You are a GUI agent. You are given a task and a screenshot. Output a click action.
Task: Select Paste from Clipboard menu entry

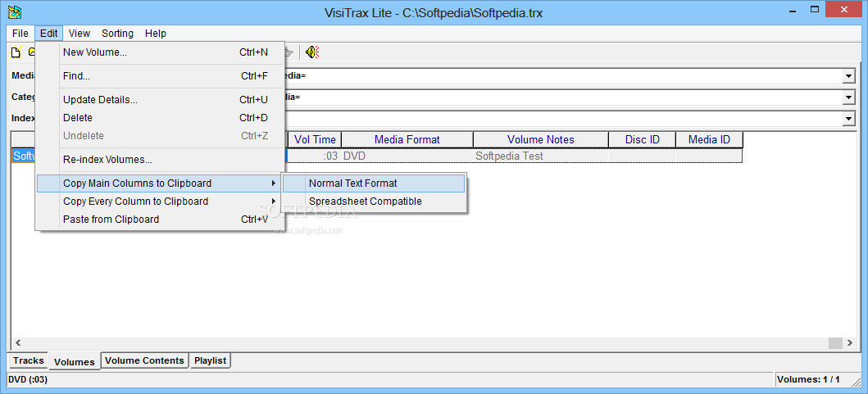pos(160,220)
